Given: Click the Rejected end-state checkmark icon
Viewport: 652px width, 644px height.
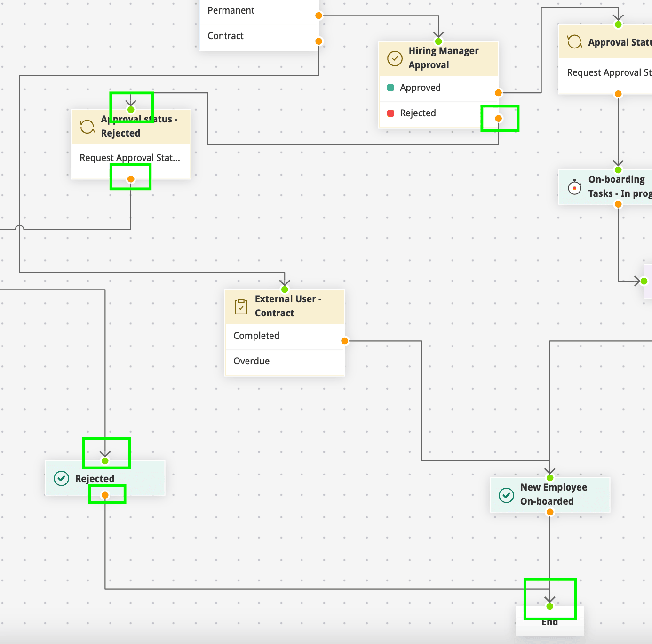Looking at the screenshot, I should click(62, 478).
